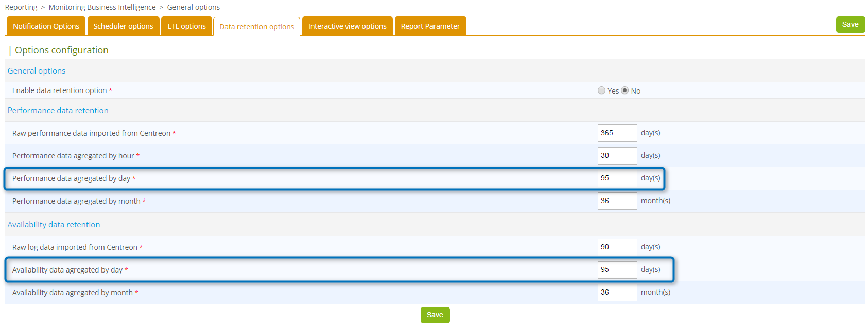The image size is (868, 326).
Task: Click availability aggregated by day field
Action: (617, 270)
